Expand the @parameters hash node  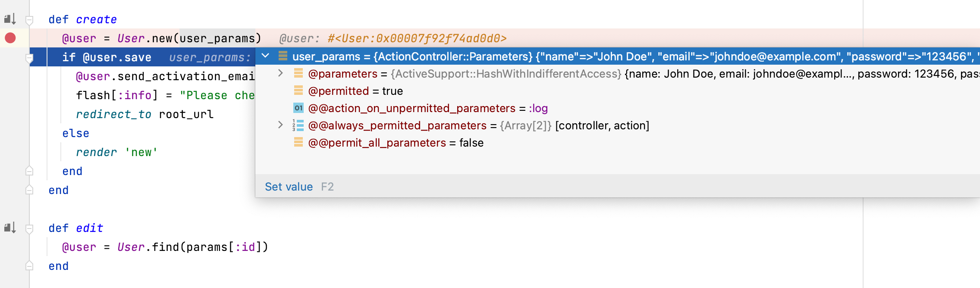[280, 74]
